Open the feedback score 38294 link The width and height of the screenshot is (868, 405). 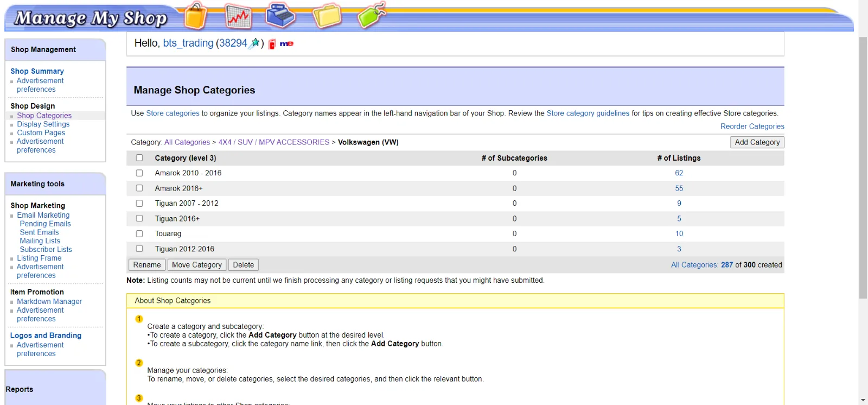(233, 43)
